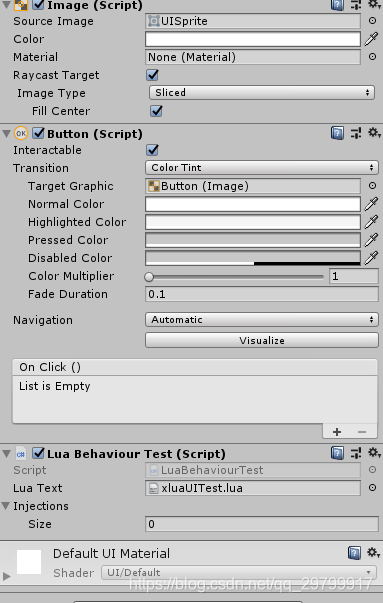The height and width of the screenshot is (603, 383).
Task: Open Lua Behaviour Test settings gear
Action: click(x=373, y=453)
